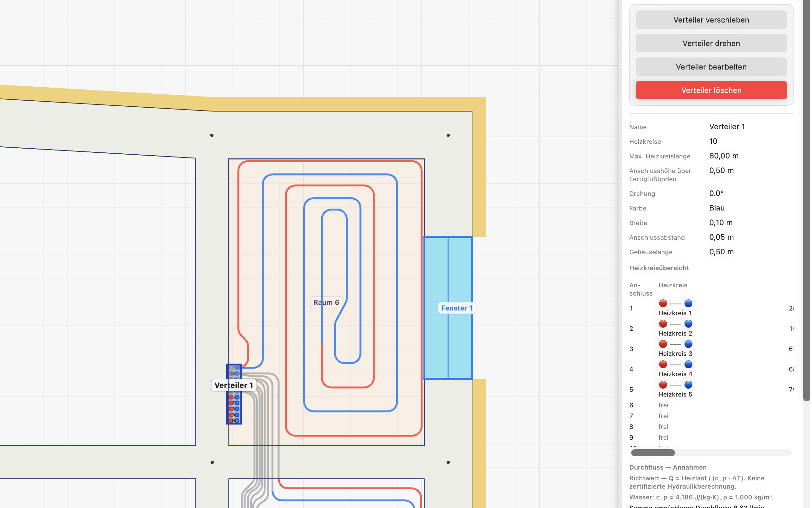Select the Heizkreis 1 label in overview
The width and height of the screenshot is (812, 508).
pos(675,313)
